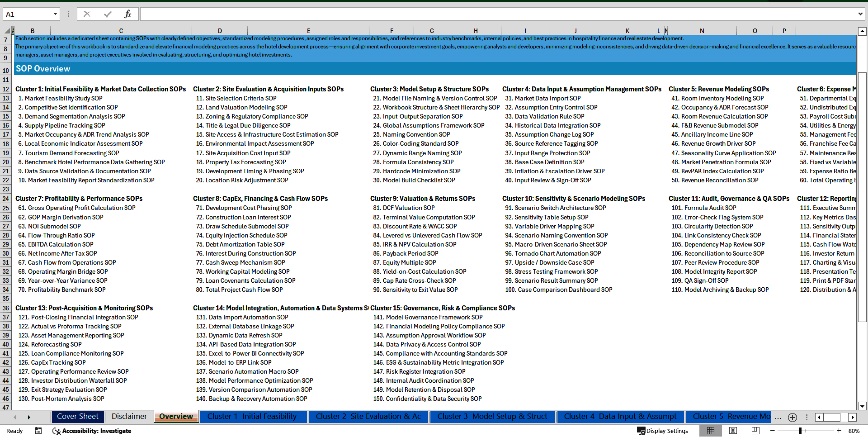The image size is (868, 437).
Task: Click the next sheet navigation arrow
Action: 28,417
